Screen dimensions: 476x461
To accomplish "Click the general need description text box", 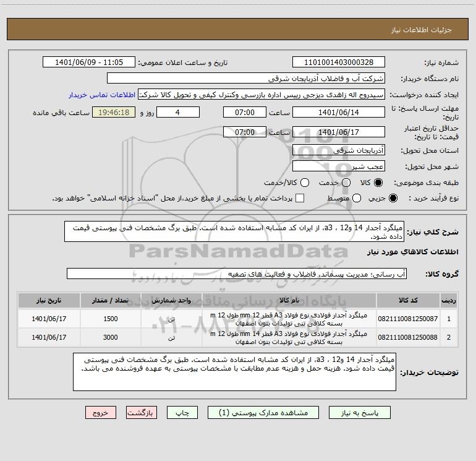I will [x=234, y=231].
